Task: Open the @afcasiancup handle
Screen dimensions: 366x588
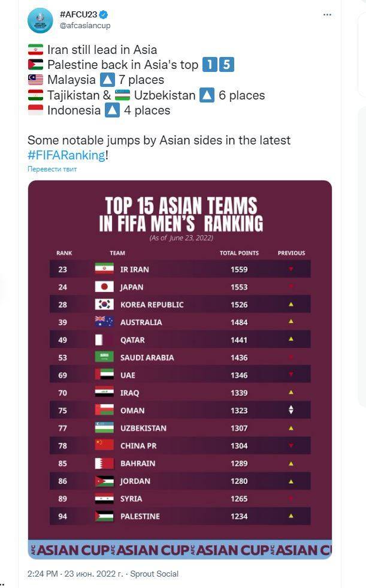Action: tap(85, 25)
